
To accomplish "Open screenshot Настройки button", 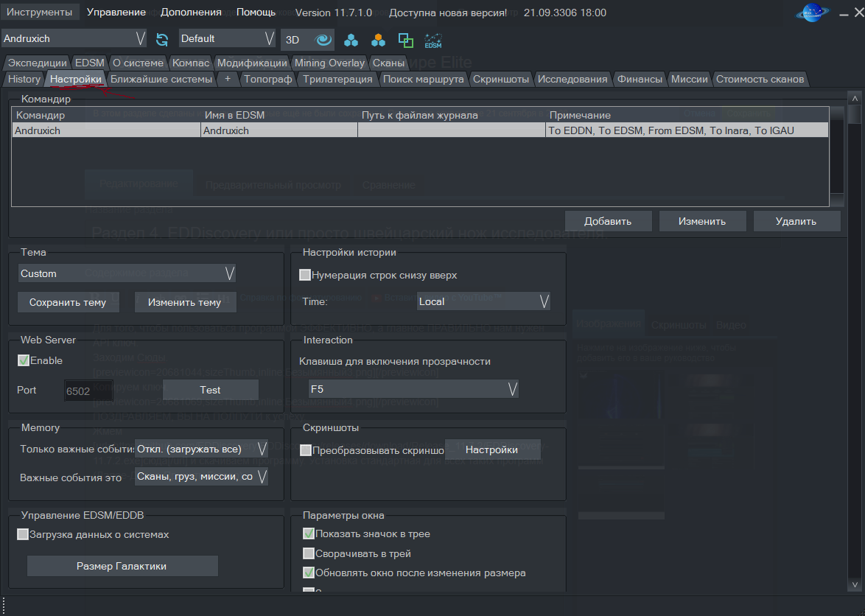I will pyautogui.click(x=491, y=449).
